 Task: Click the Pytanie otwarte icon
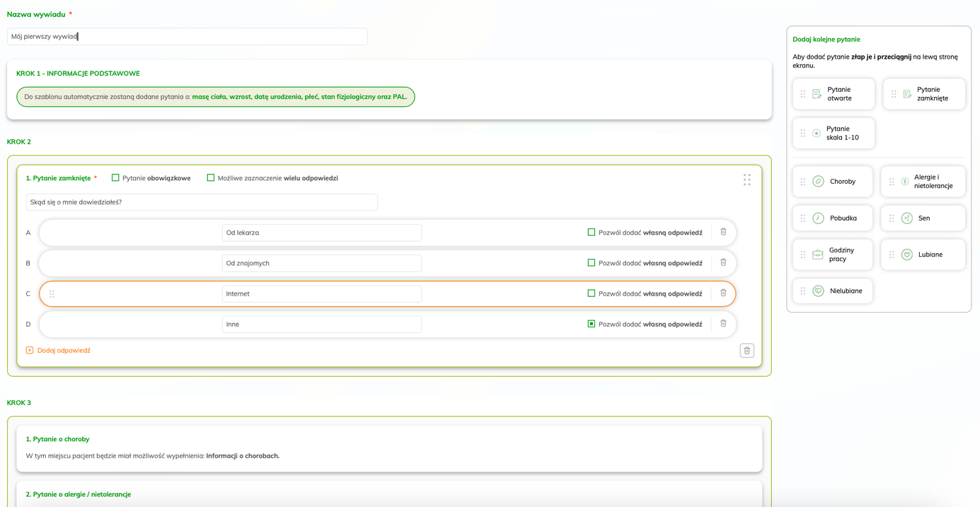click(x=817, y=94)
